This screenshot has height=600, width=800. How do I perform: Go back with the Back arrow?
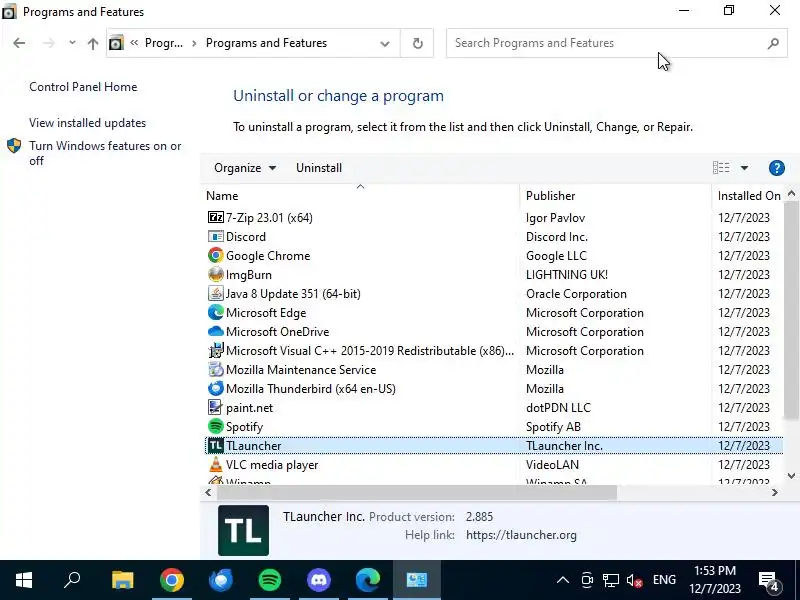coord(19,43)
